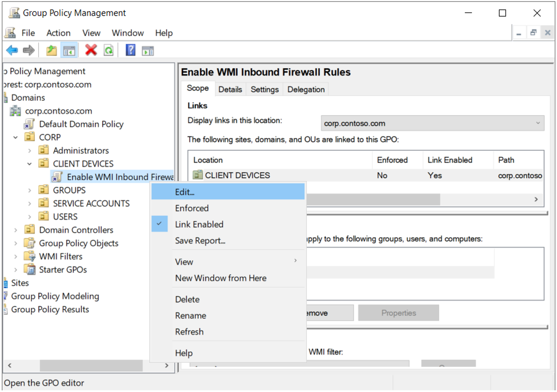Click the green Refresh toolbar icon
Screen dimensions: 557x392
pyautogui.click(x=109, y=50)
